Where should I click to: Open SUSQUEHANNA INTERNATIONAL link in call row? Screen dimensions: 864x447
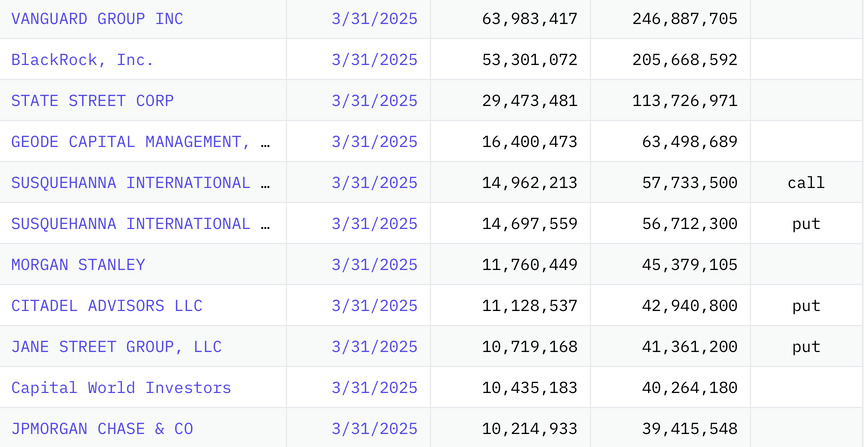click(140, 183)
